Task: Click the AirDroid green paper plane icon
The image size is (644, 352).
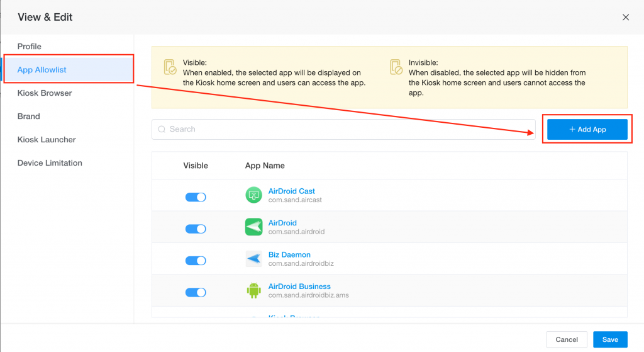Action: click(253, 227)
